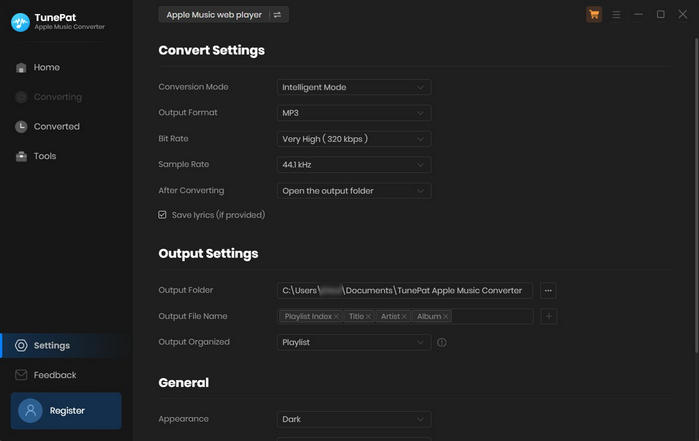Remove the Playlist Index tag
Screen dimensions: 699x441
(336, 317)
